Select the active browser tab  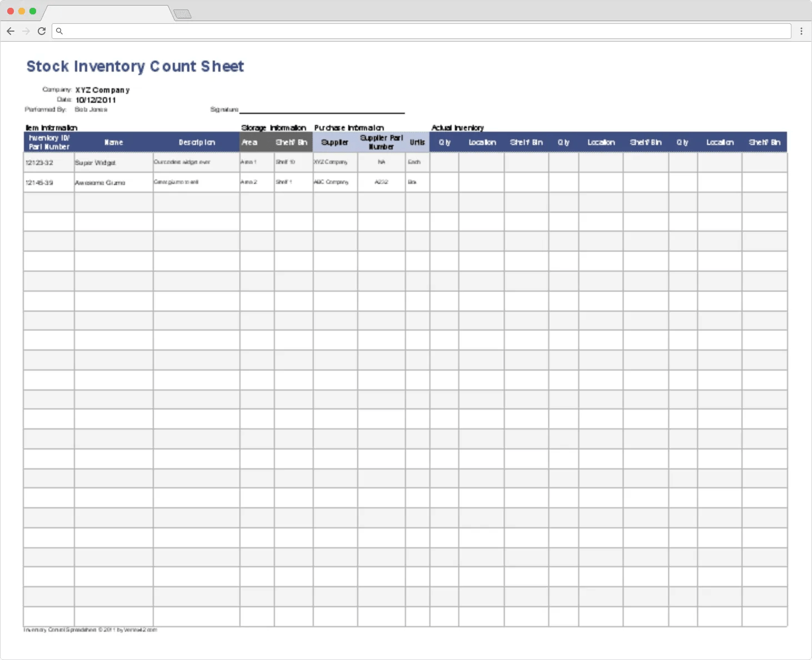108,13
